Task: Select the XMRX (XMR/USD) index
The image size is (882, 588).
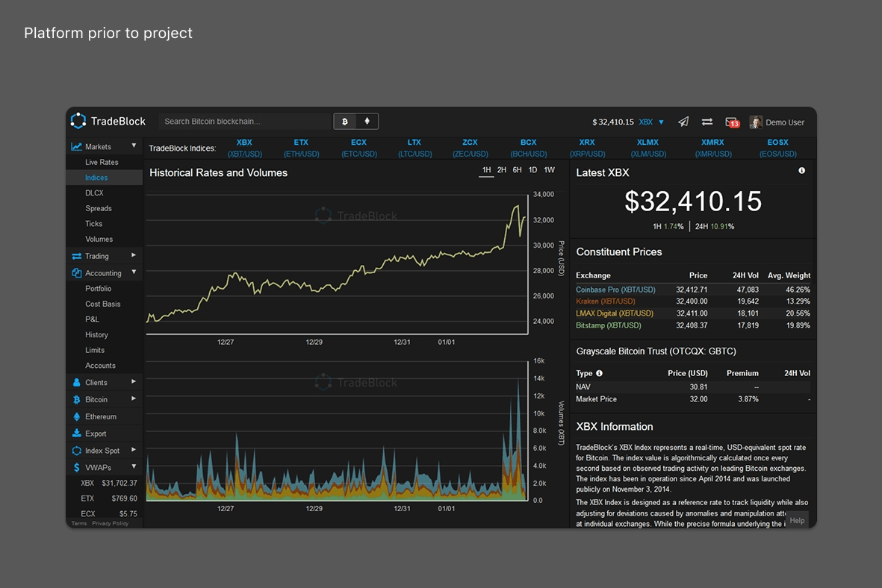Action: coord(712,148)
